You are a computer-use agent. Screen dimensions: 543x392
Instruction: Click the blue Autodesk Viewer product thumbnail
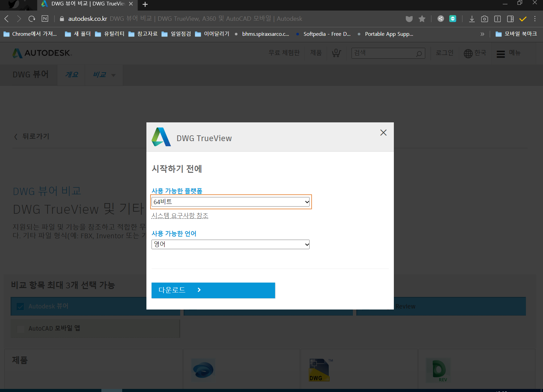203,370
